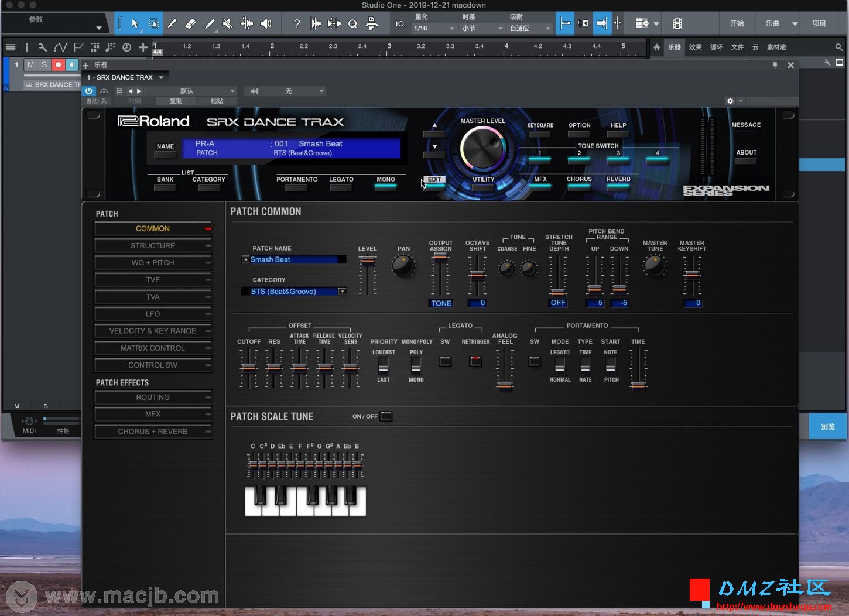Open the 默认 preset dropdown
The width and height of the screenshot is (849, 616).
(190, 91)
